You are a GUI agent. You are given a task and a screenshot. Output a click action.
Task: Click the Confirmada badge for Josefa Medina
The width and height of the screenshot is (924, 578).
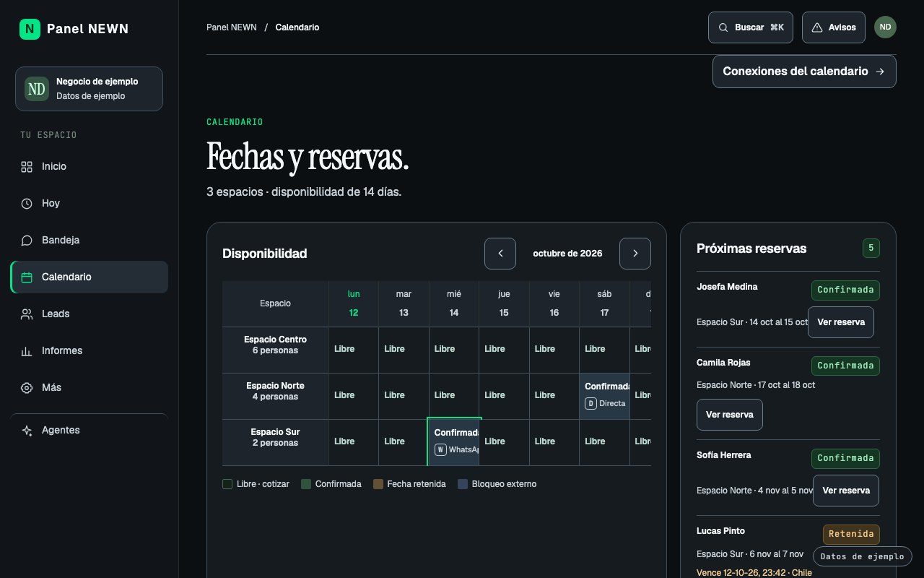(845, 290)
